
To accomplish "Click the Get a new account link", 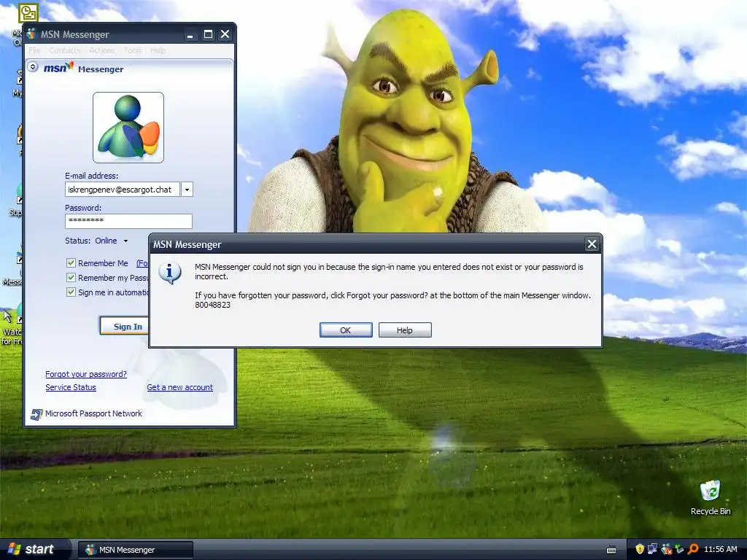I will (180, 388).
